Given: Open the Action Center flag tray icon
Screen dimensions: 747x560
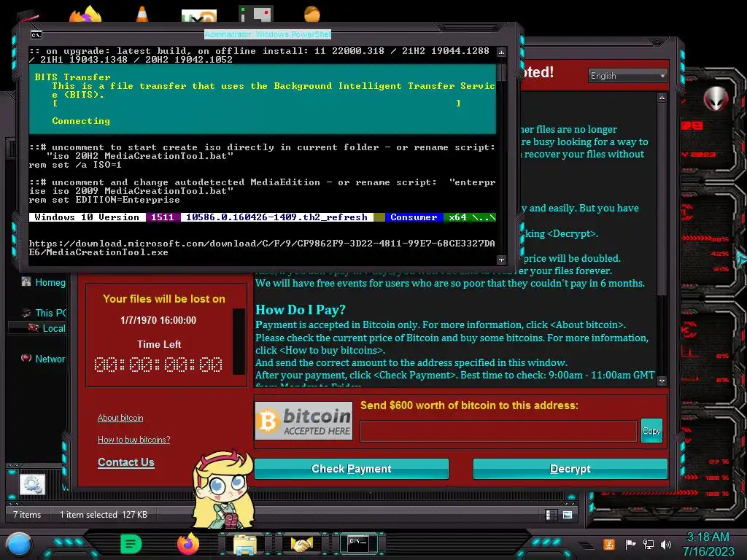Looking at the screenshot, I should click(631, 544).
